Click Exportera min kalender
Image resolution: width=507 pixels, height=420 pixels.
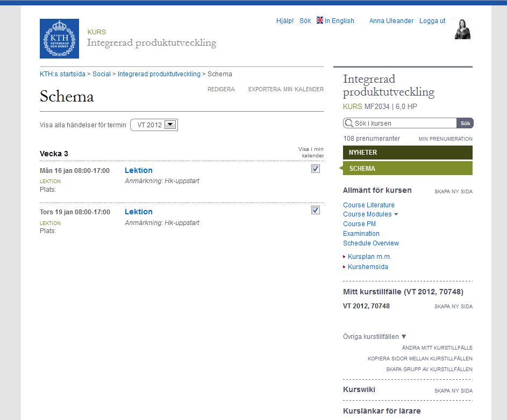285,90
